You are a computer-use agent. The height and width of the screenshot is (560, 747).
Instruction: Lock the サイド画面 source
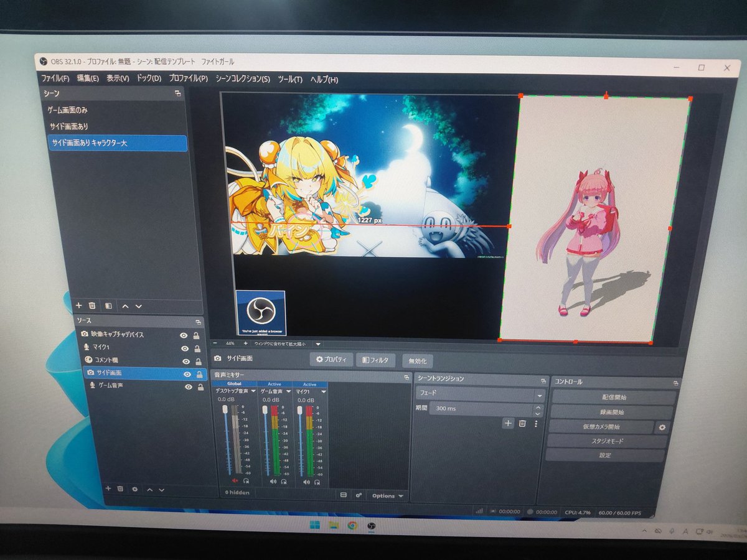[x=199, y=374]
